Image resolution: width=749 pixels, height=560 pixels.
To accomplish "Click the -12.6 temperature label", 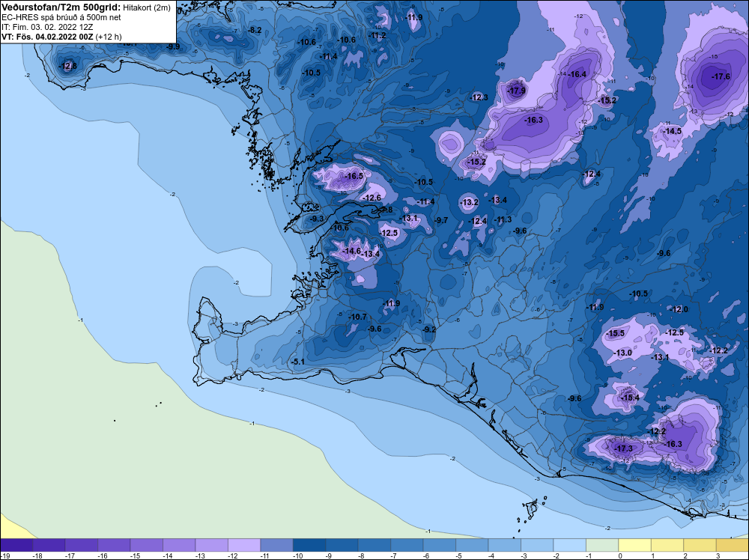I will click(372, 198).
